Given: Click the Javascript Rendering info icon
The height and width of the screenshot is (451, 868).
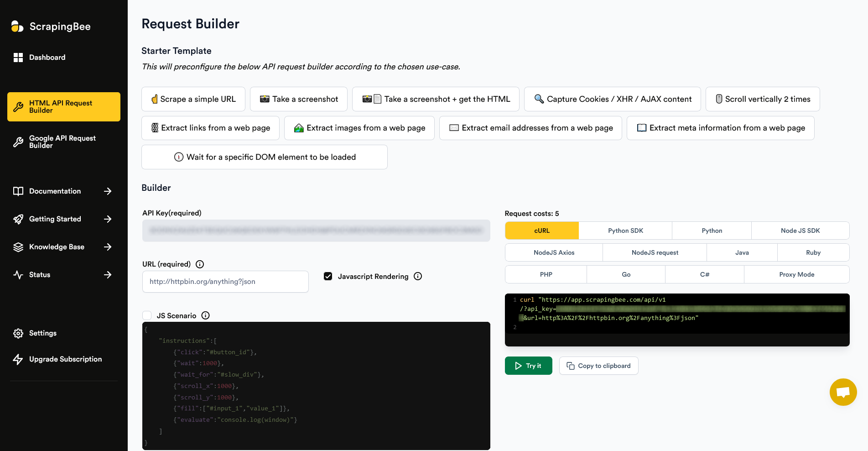Looking at the screenshot, I should point(418,276).
